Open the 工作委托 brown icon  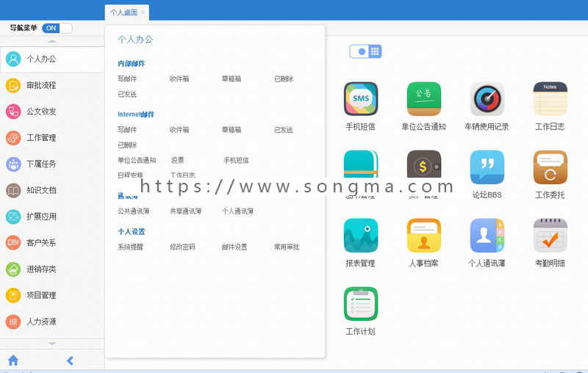click(x=550, y=167)
